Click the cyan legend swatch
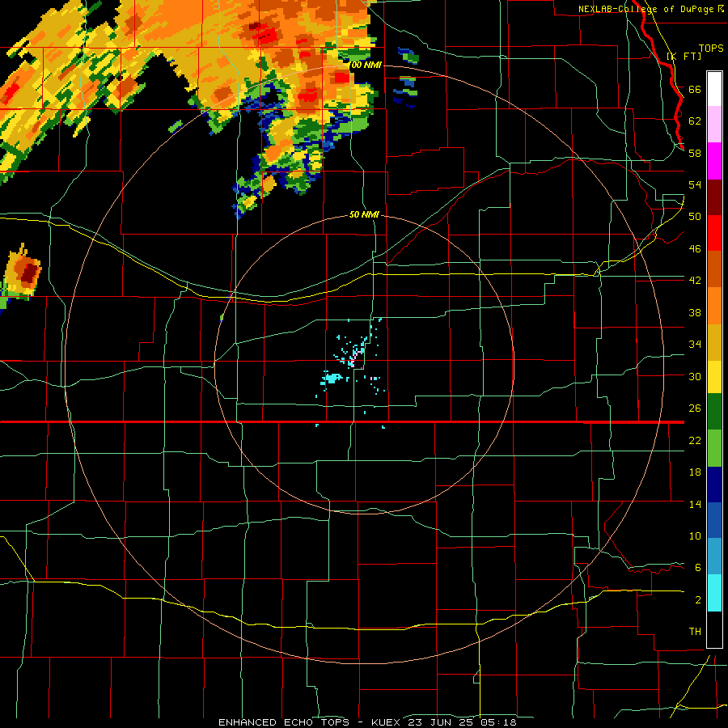 pos(714,592)
